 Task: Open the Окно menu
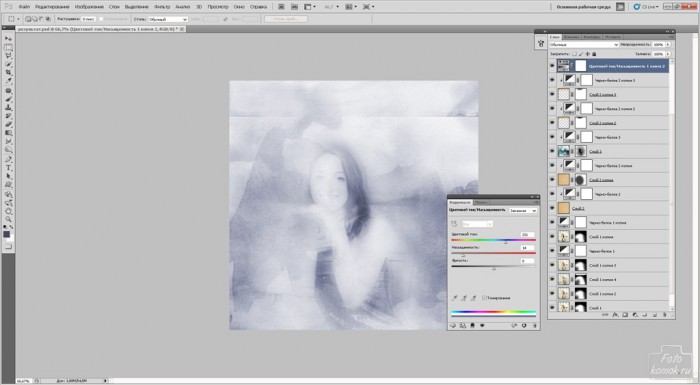tap(239, 7)
